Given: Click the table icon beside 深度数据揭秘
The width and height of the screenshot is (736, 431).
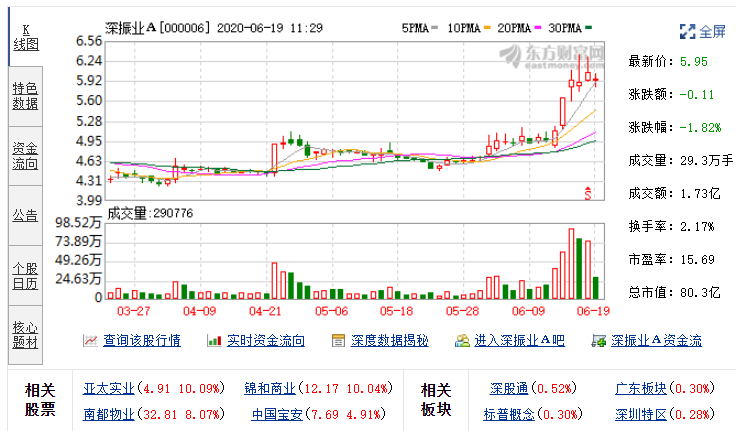Looking at the screenshot, I should [338, 340].
